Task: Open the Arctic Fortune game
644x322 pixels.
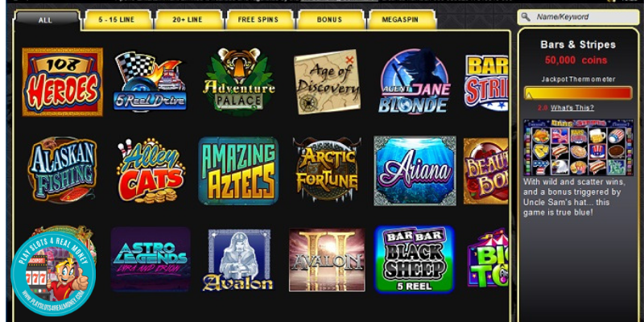Action: [x=327, y=170]
